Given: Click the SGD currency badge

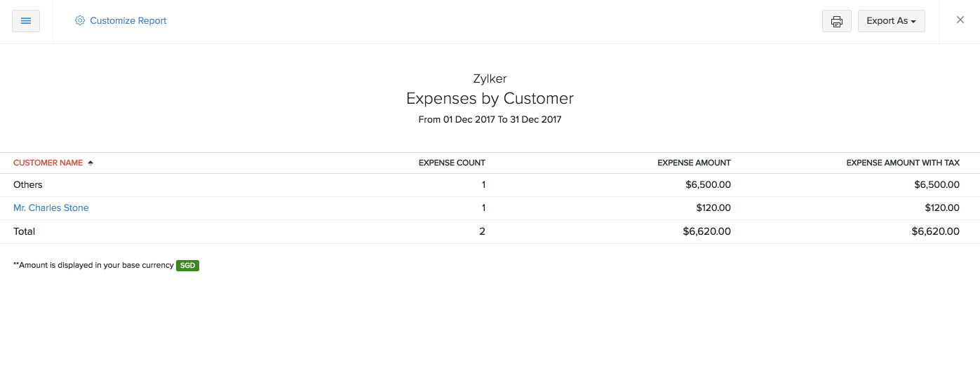Looking at the screenshot, I should tap(187, 266).
